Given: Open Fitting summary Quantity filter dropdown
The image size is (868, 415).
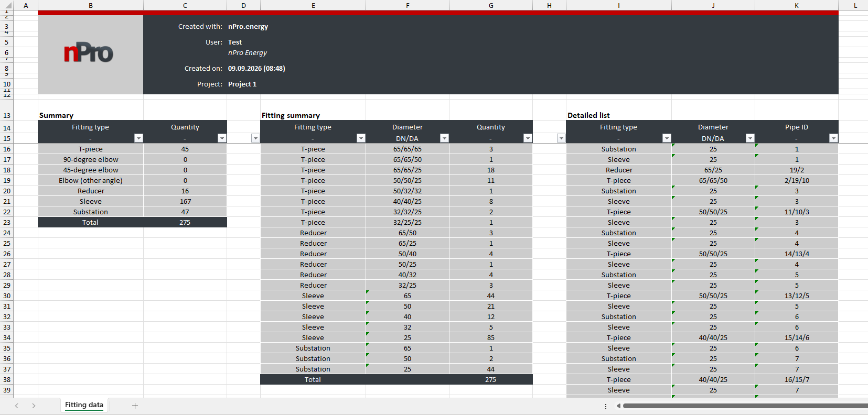Looking at the screenshot, I should coord(528,138).
